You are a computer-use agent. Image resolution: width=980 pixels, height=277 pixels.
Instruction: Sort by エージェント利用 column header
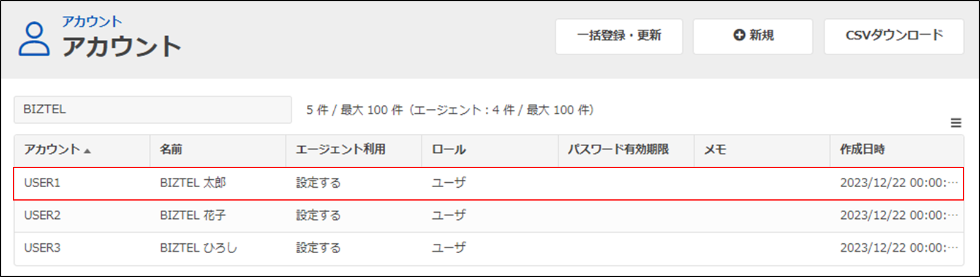pos(341,150)
